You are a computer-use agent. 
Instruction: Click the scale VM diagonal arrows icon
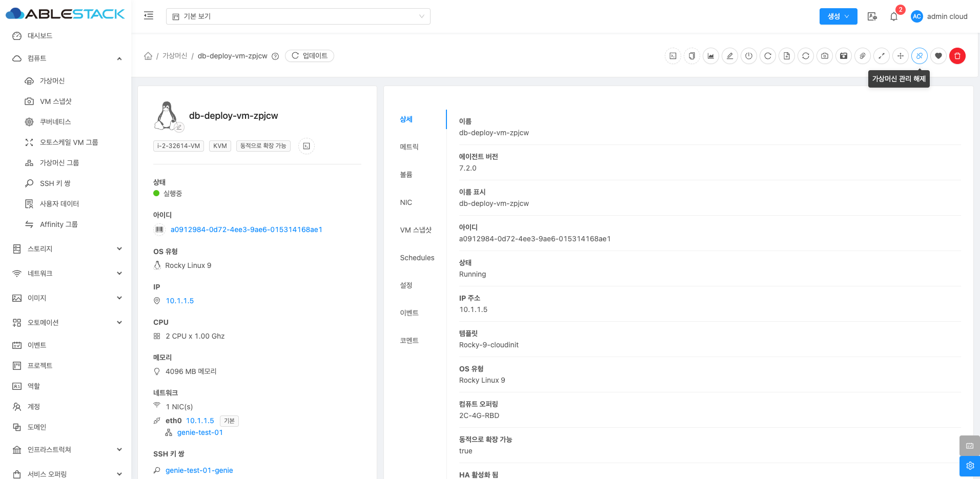tap(882, 56)
